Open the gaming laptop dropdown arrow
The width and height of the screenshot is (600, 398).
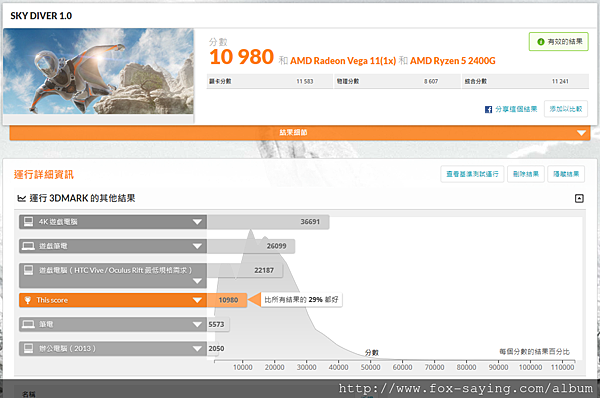[197, 246]
